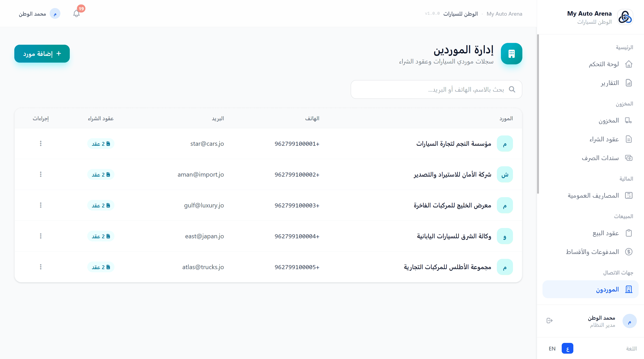Viewport: 644px width, 359px height.
Task: Click supplier name مجموعة الأطلس للمركبات التجارية
Action: (x=447, y=267)
